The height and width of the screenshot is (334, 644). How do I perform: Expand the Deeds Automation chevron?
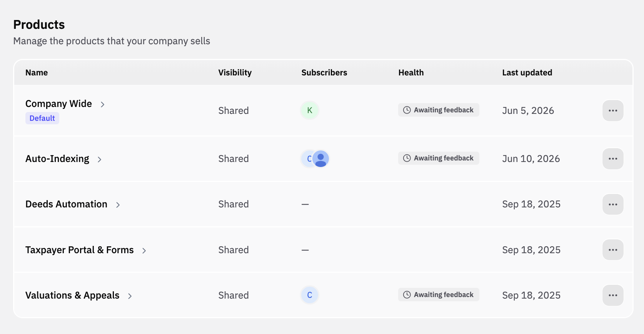118,205
